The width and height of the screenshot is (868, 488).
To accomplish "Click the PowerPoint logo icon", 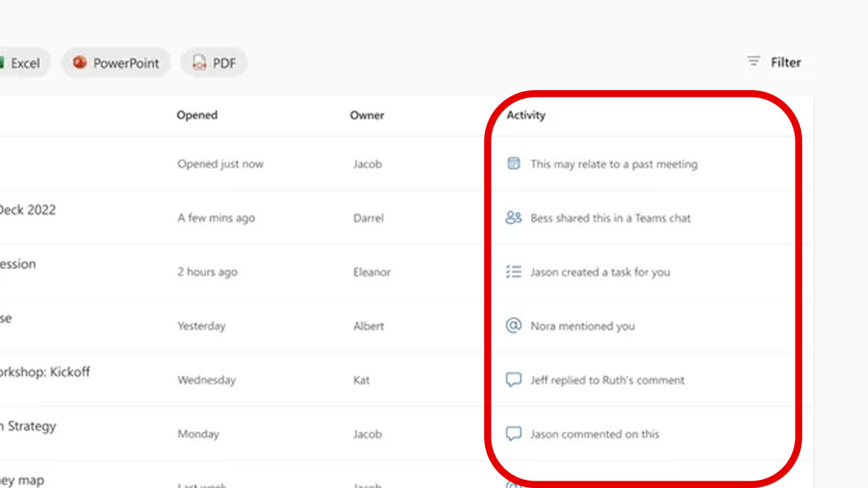I will tap(80, 62).
